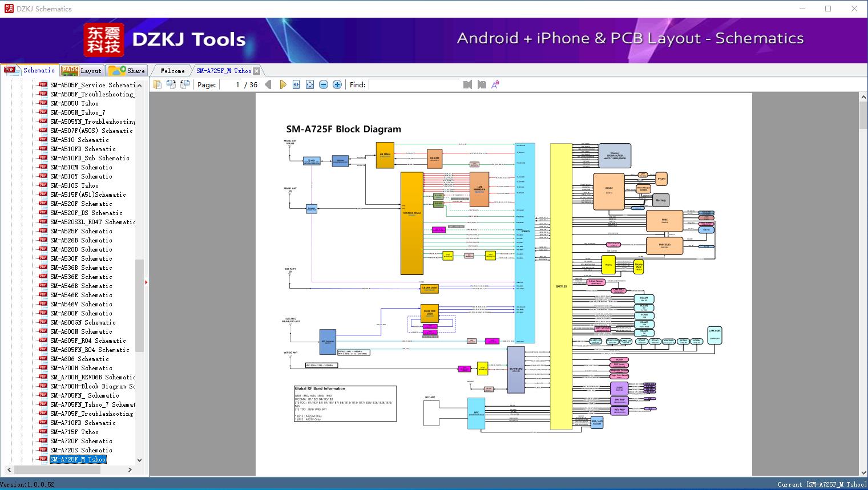Collapse the side panel with the red arrow
Screen dimensions: 868x490
(x=146, y=282)
